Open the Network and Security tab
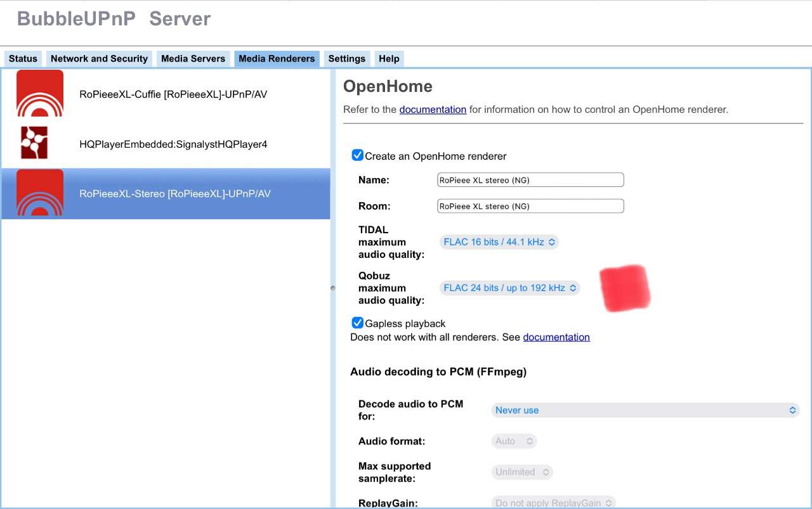The height and width of the screenshot is (509, 812). pos(99,58)
